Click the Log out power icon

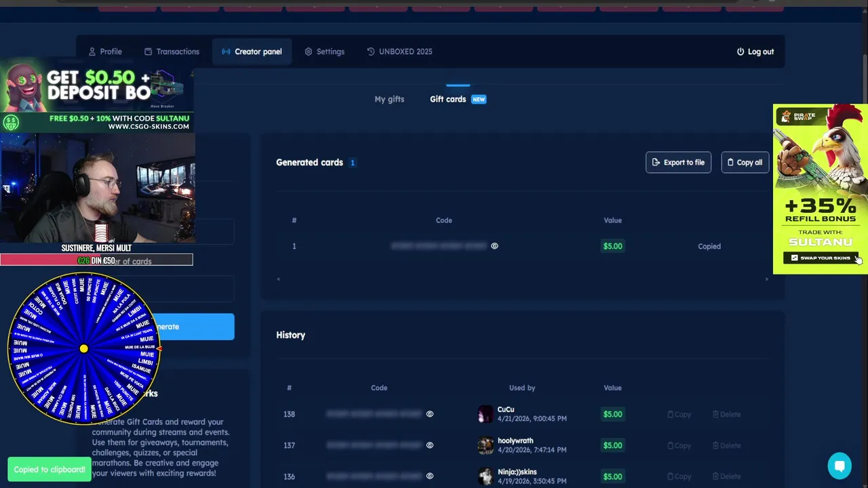pyautogui.click(x=741, y=52)
